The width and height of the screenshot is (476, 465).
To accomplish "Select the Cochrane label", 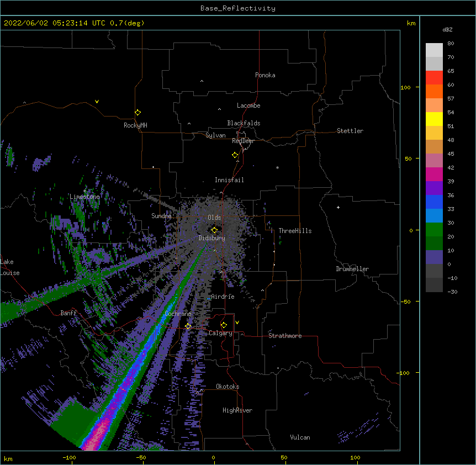I will (178, 314).
